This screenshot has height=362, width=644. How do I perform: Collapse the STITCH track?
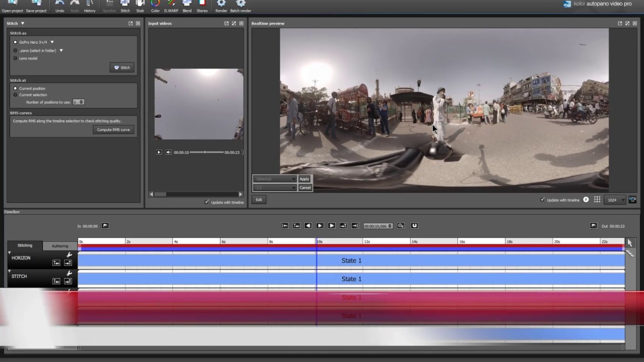[9, 271]
